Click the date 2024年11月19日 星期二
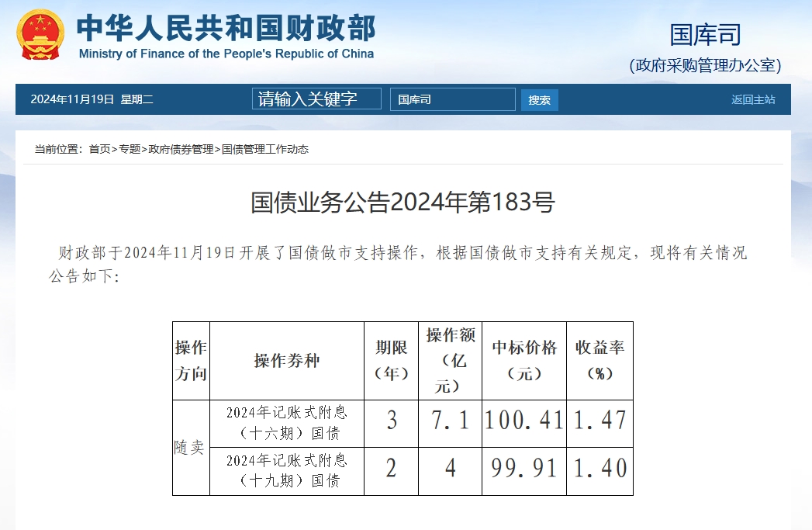Viewport: 812px width, 530px height. tap(92, 99)
